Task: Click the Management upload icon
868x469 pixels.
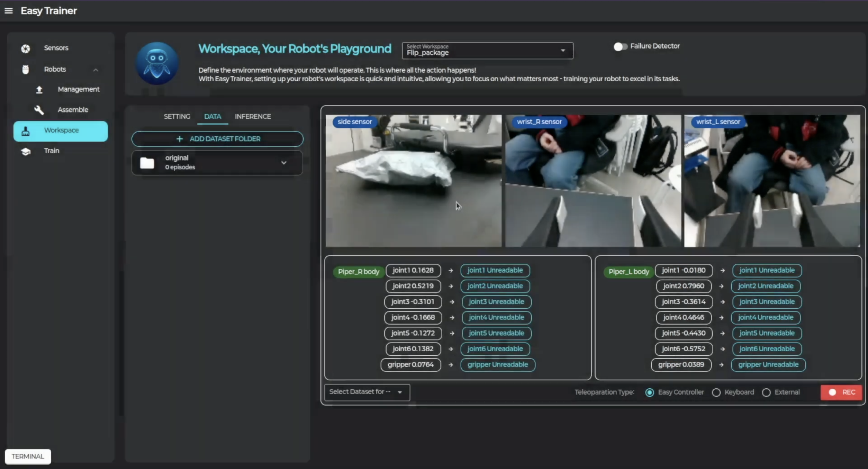Action: point(39,90)
